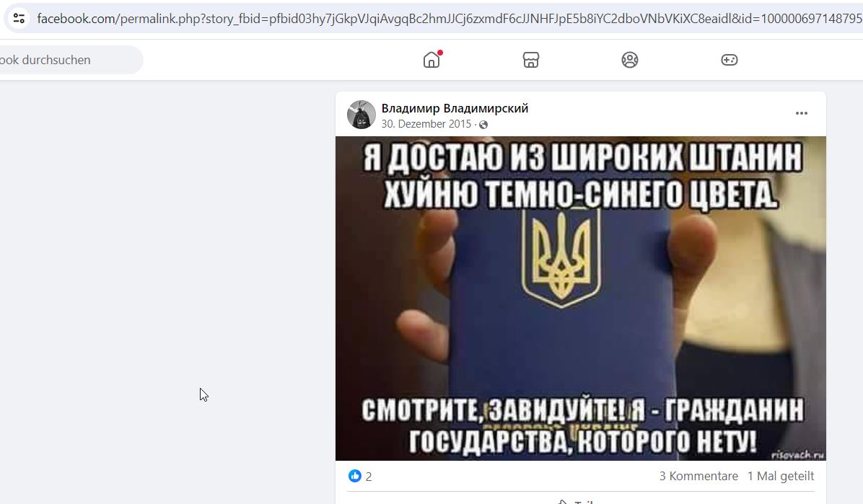Viewport: 863px width, 504px height.
Task: Click the 30. Dezember 2015 timestamp link
Action: point(426,124)
